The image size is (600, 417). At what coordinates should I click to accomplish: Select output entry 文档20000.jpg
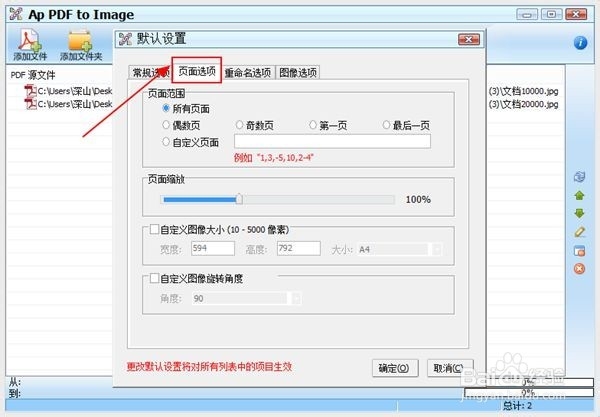(x=523, y=104)
